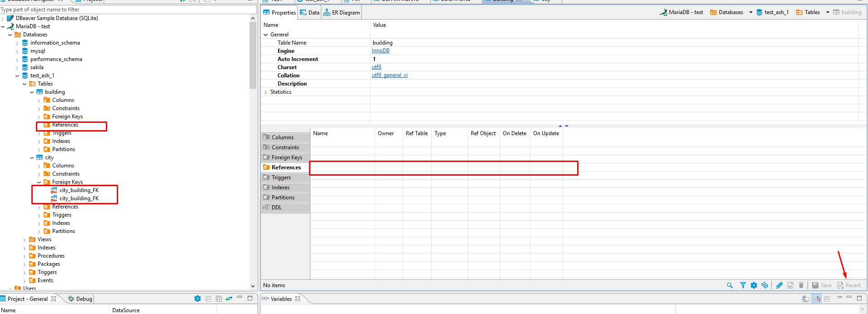Screen dimensions: 868x314
Task: Collapse the building table node
Action: coord(32,92)
